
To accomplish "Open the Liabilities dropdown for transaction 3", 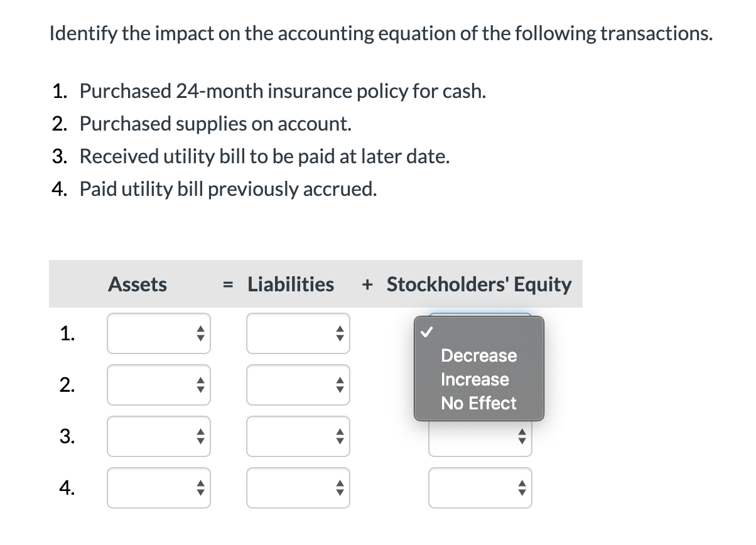I will 298,436.
